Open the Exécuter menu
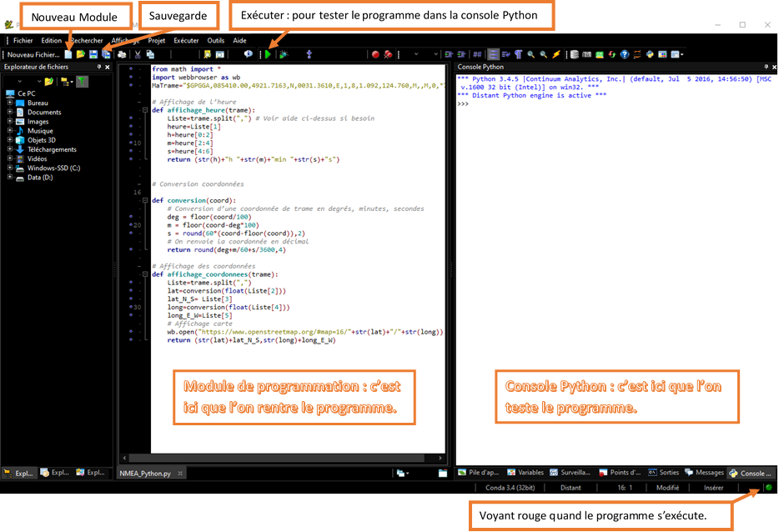Viewport: 779px width, 532px height. coord(186,40)
